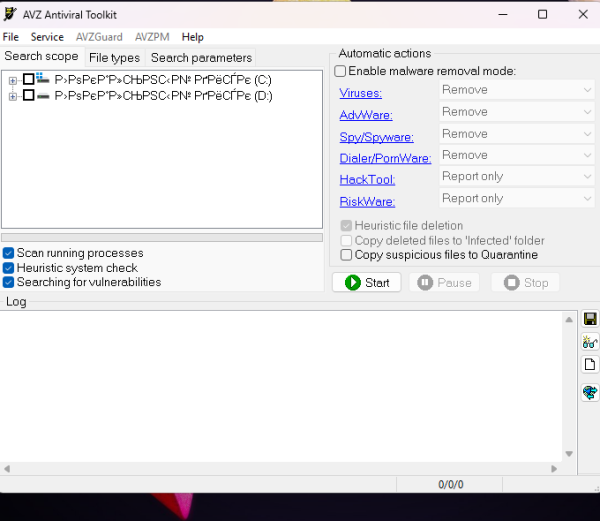
Task: Click the Start scan button
Action: click(x=367, y=283)
